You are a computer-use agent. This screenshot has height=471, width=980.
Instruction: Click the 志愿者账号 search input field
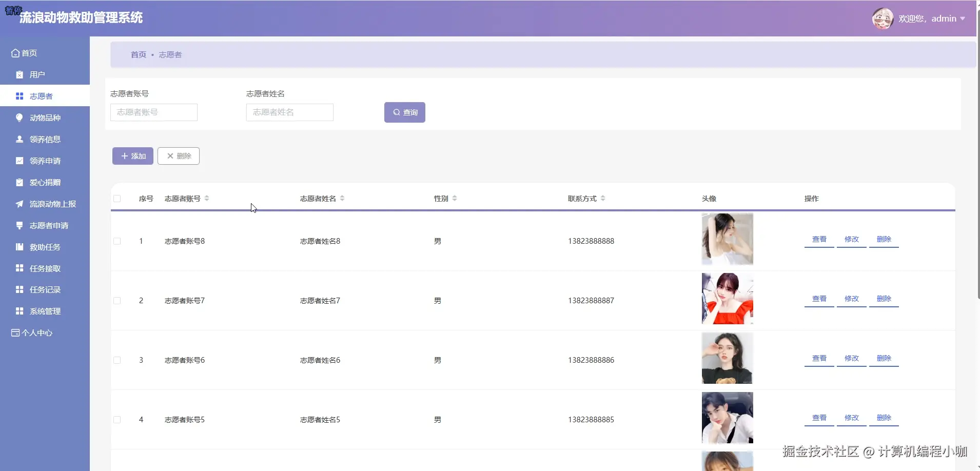(x=154, y=112)
